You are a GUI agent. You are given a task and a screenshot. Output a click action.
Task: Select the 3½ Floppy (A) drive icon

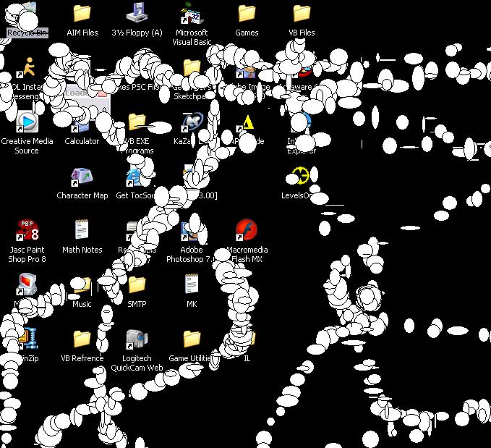pos(137,14)
